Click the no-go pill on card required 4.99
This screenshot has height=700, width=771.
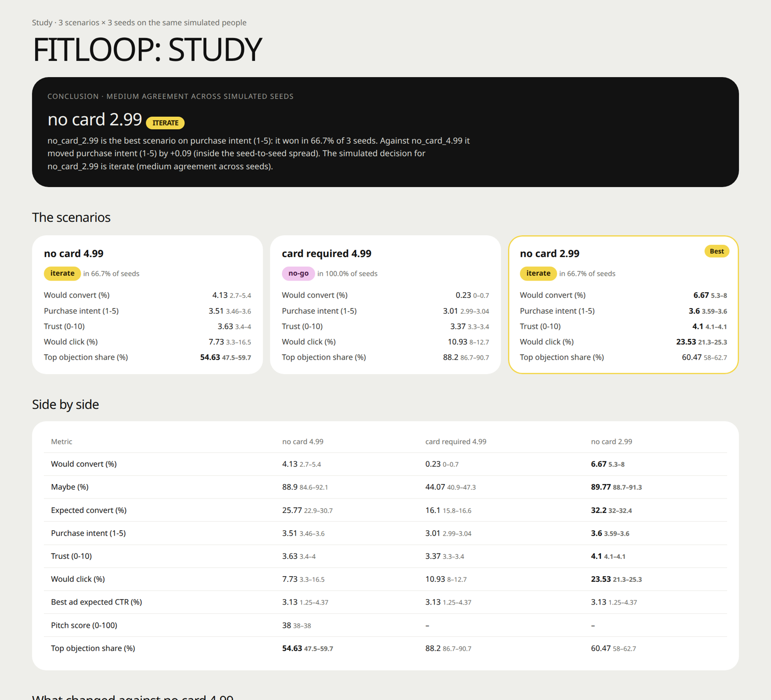(298, 273)
